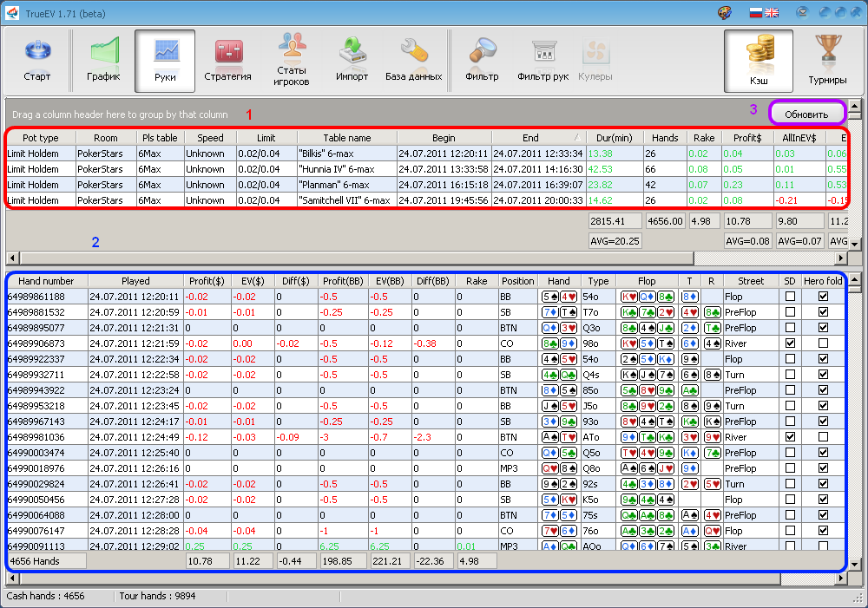Sort hands by Played column header
The image size is (868, 608).
(135, 281)
